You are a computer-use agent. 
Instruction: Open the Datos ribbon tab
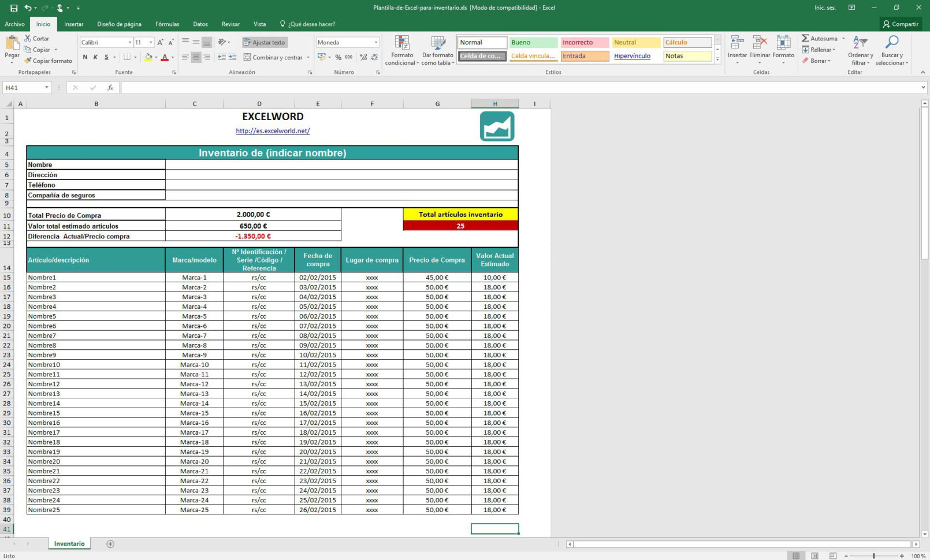[x=200, y=24]
